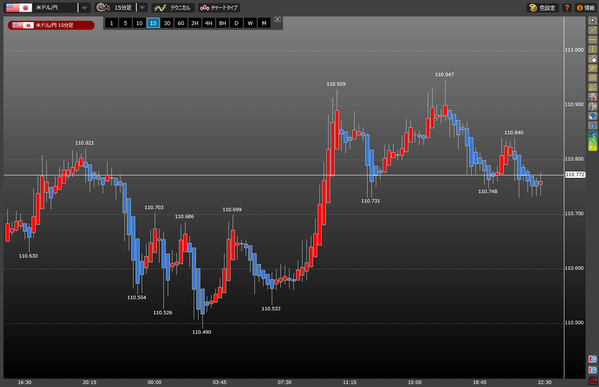Click the 110.821 price label
Image resolution: width=599 pixels, height=387 pixels.
(84, 143)
